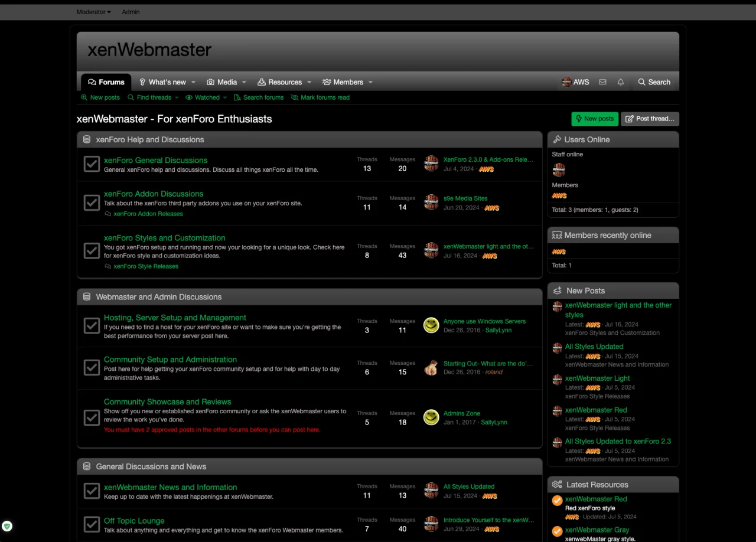Image resolution: width=756 pixels, height=542 pixels.
Task: Open Anyone use Windows Servers thread
Action: tap(484, 321)
